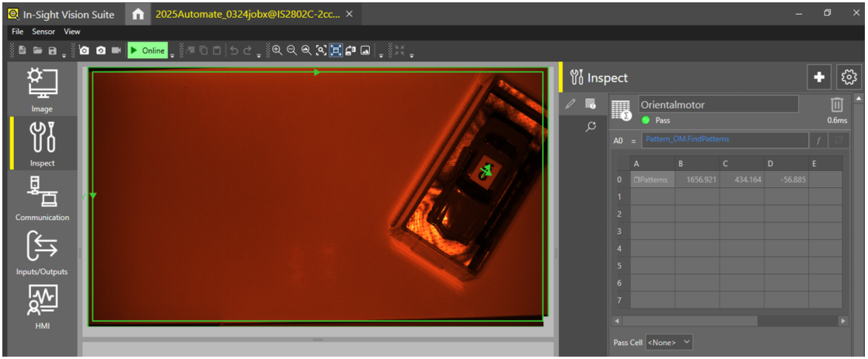The height and width of the screenshot is (359, 868).
Task: Go to the Inputs/Outputs step
Action: coord(42,252)
